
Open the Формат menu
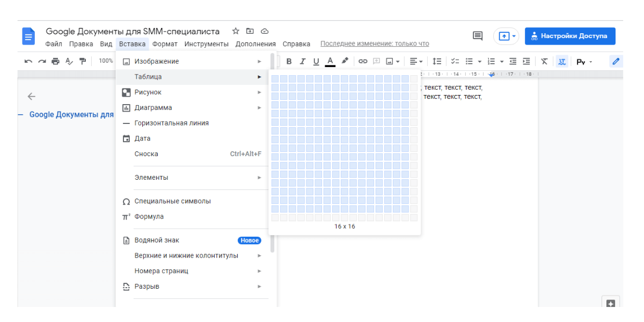click(165, 44)
